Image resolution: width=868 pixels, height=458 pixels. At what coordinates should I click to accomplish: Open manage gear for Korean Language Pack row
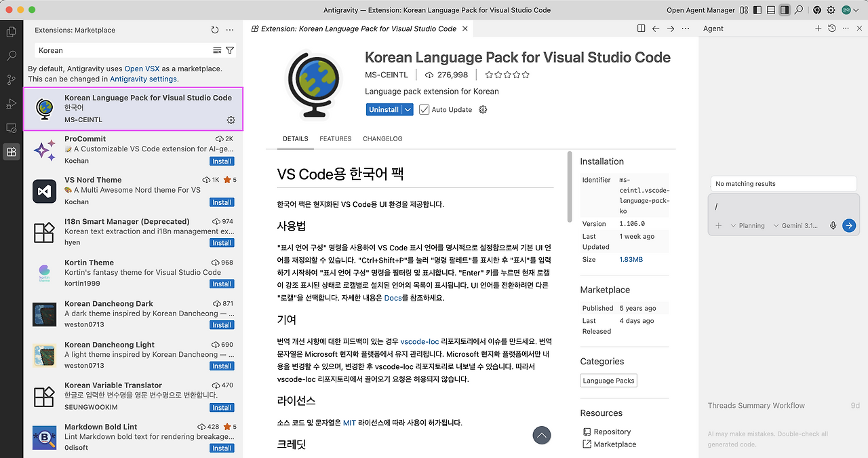point(231,120)
